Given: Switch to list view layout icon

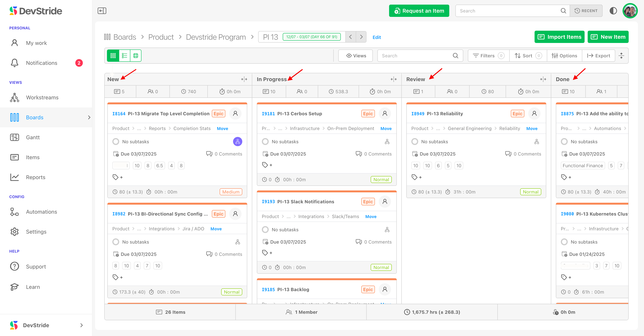Looking at the screenshot, I should (125, 56).
